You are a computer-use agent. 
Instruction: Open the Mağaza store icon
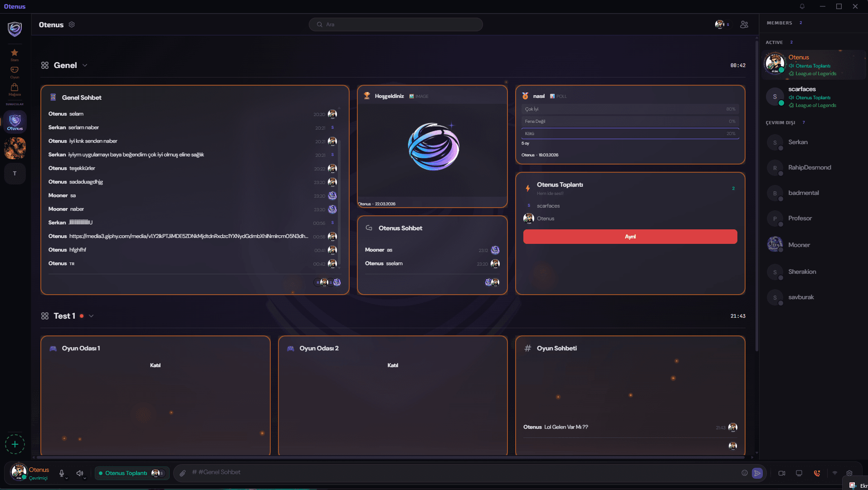(x=15, y=88)
